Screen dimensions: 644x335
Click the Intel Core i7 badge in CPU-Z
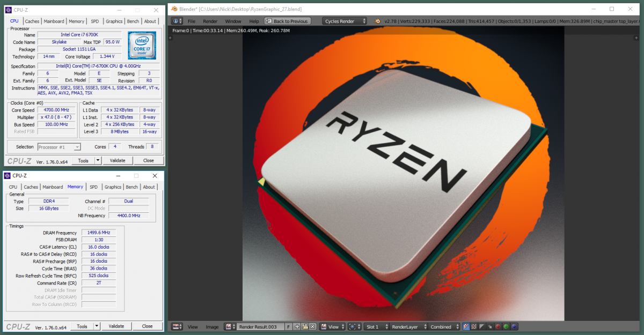point(142,45)
